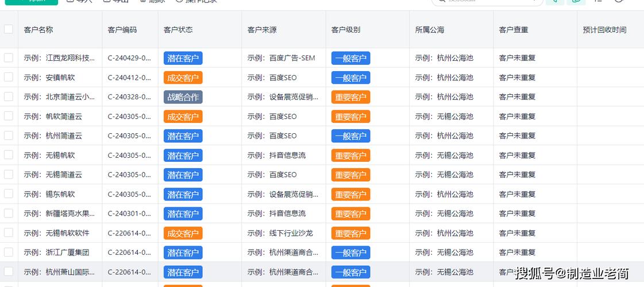This screenshot has height=287, width=644.
Task: Click 无锡公海池 in 新疆塔克水果 row
Action: 444,214
